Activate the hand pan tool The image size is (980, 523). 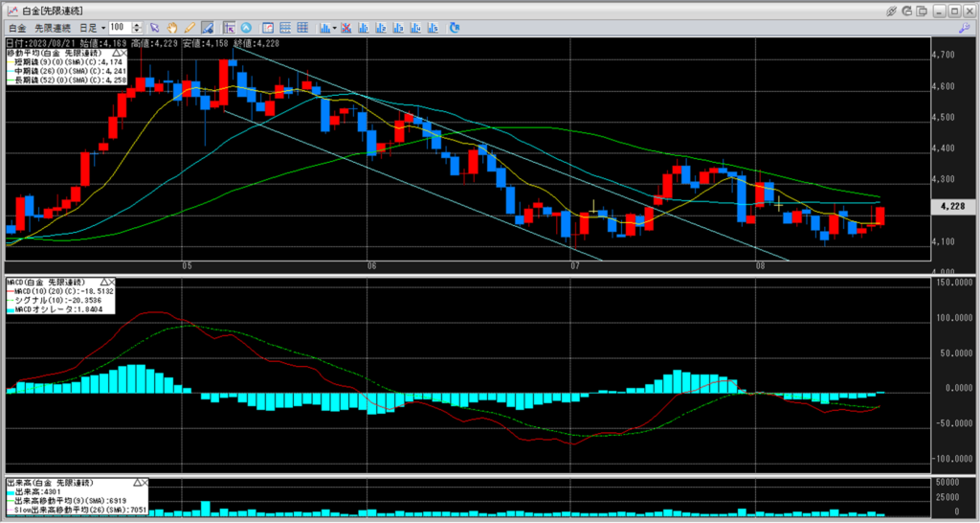tap(172, 28)
